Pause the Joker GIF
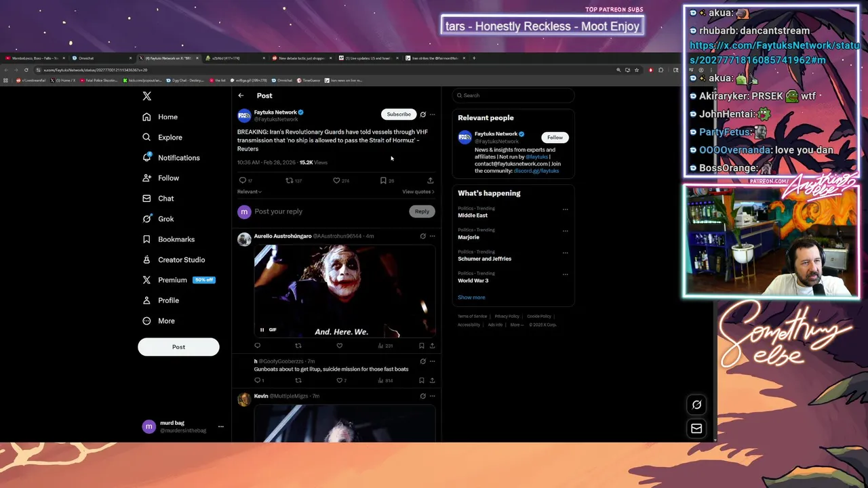Image resolution: width=868 pixels, height=488 pixels. pyautogui.click(x=262, y=330)
